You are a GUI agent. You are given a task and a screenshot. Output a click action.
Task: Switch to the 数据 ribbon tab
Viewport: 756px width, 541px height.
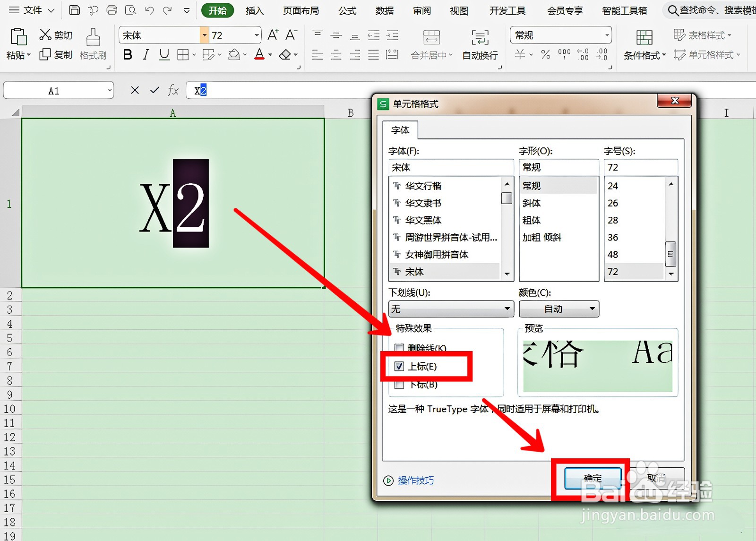(385, 10)
